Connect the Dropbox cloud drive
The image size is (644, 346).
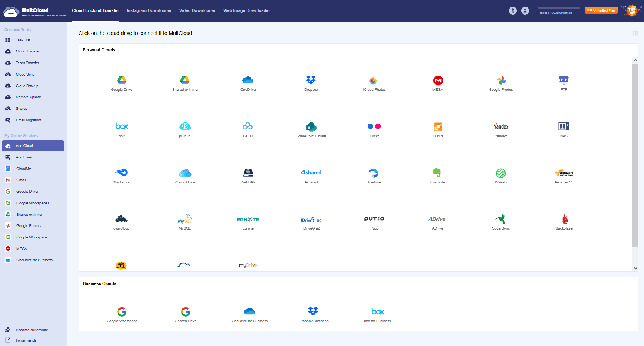[x=311, y=80]
